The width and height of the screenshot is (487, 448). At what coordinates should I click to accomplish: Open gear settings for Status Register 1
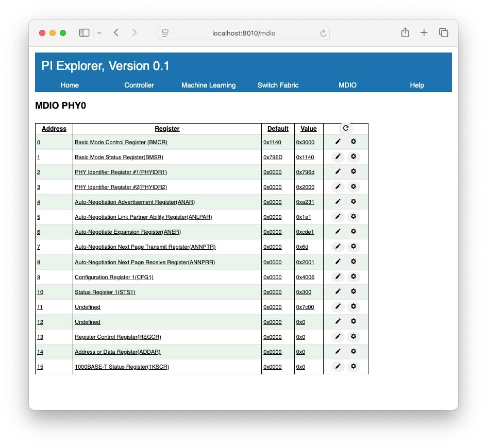tap(353, 291)
